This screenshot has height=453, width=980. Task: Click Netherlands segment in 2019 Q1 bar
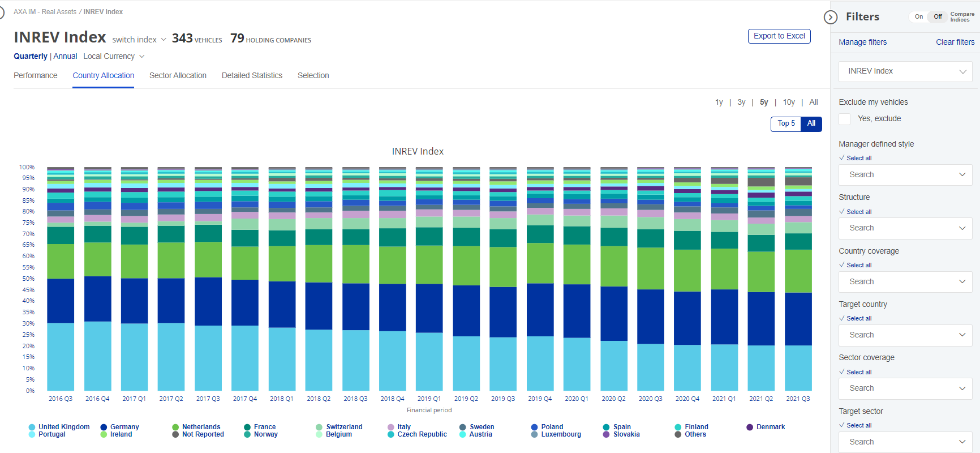click(429, 265)
